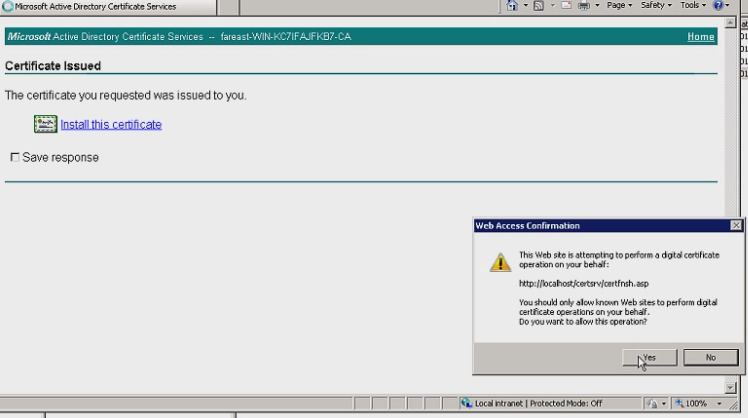The image size is (748, 418).
Task: Click the page scrollbar down arrow
Action: coord(730,387)
